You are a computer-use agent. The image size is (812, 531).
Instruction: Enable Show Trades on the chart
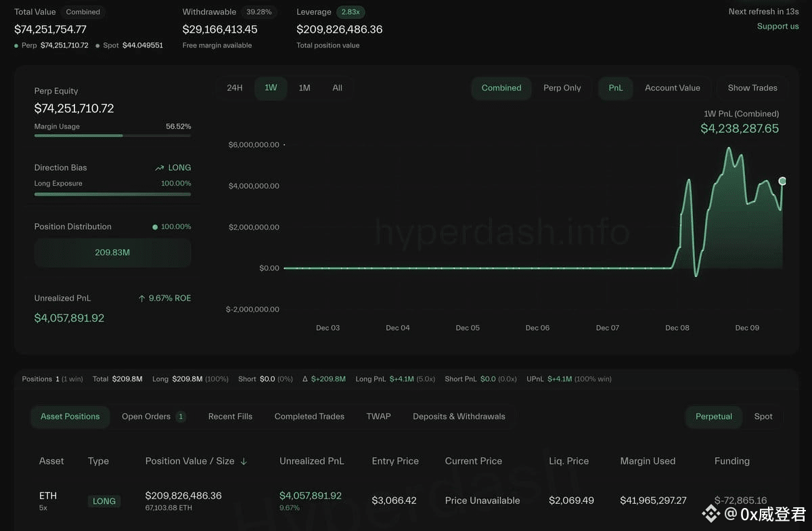752,88
